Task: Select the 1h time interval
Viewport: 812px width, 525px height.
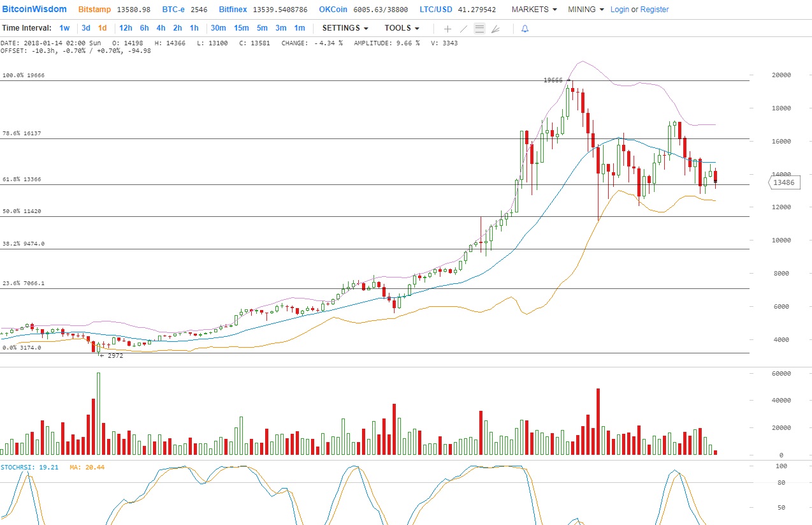Action: [194, 28]
